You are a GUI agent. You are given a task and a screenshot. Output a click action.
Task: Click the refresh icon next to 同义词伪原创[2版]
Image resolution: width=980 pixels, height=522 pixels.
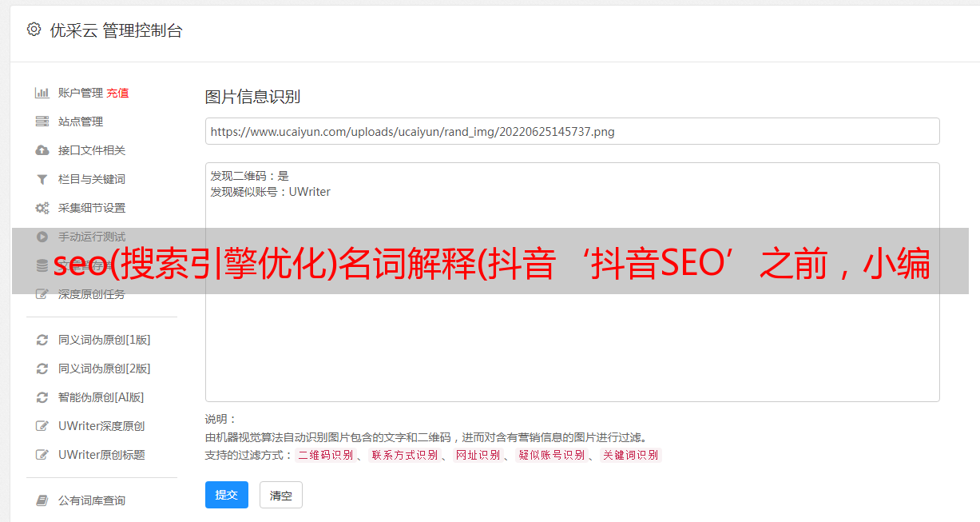click(x=42, y=369)
